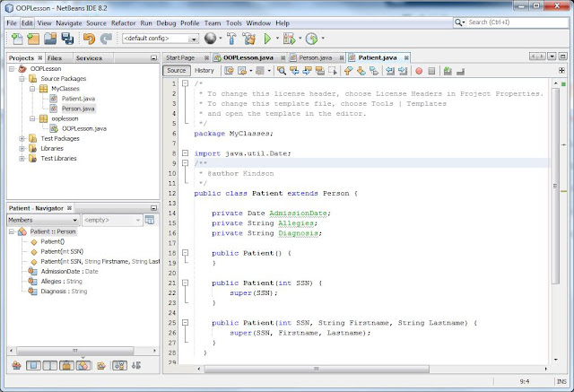Open the default config dropdown

(161, 39)
